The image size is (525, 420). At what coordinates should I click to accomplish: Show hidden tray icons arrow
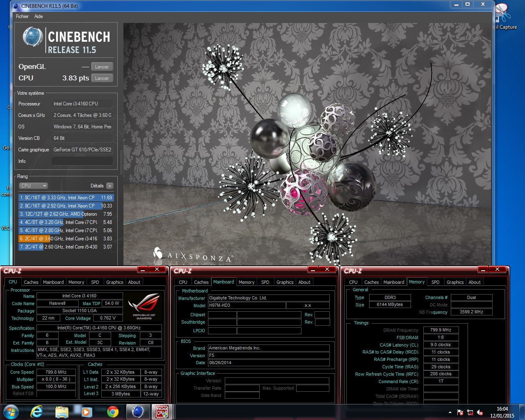(x=450, y=412)
